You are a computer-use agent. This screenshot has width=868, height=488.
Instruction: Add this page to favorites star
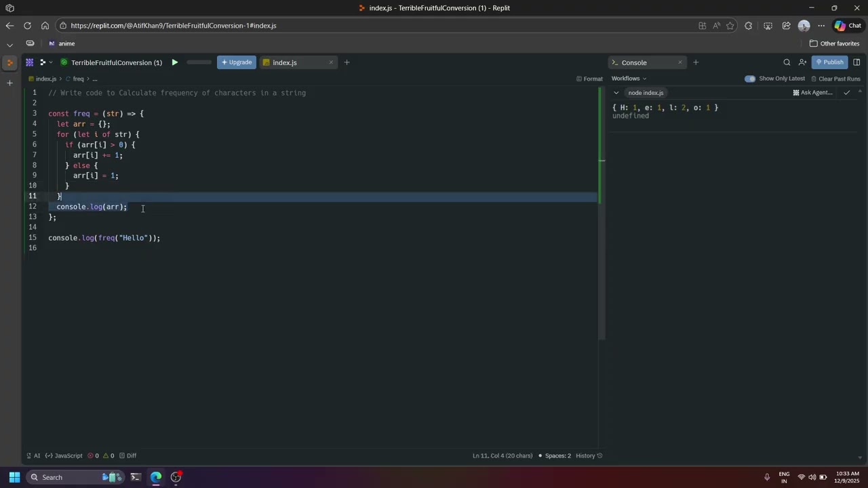point(730,26)
